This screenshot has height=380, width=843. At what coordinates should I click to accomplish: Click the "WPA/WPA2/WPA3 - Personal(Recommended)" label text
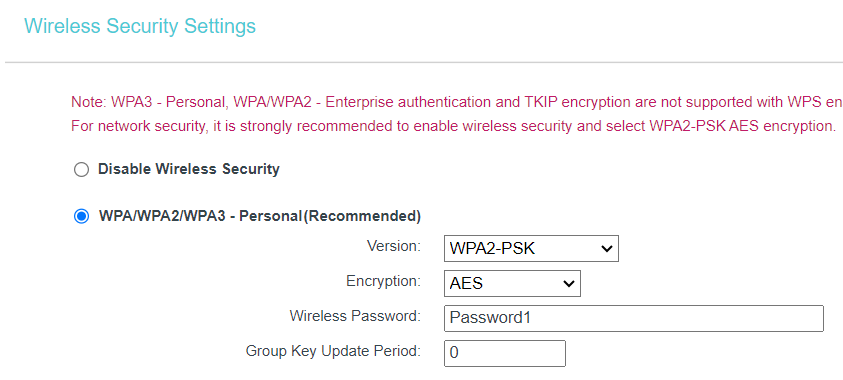coord(260,216)
